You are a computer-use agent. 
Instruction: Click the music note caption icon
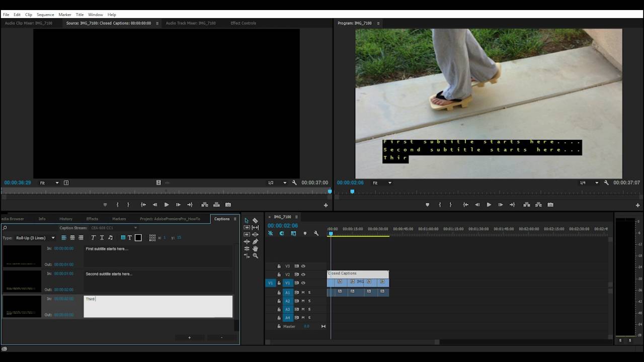click(x=110, y=238)
